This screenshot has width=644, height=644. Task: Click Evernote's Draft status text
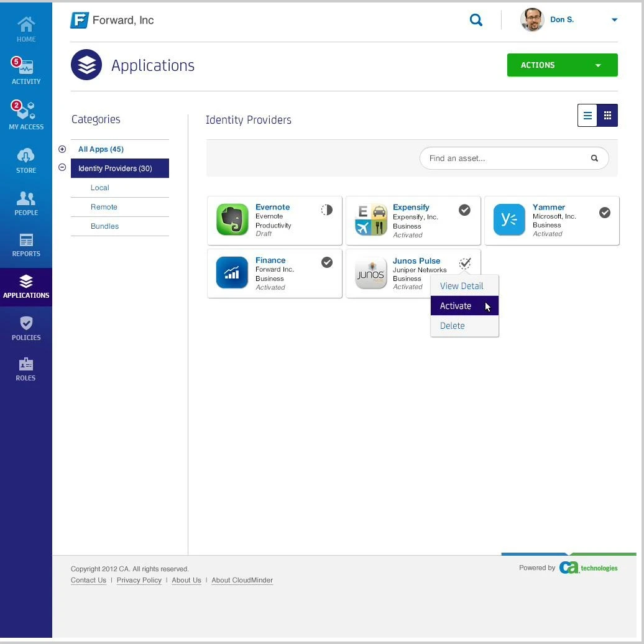click(264, 233)
